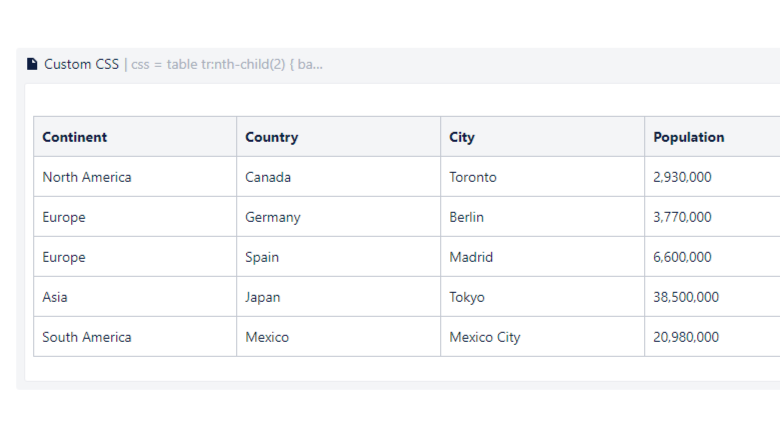Click the City column header

(x=462, y=137)
